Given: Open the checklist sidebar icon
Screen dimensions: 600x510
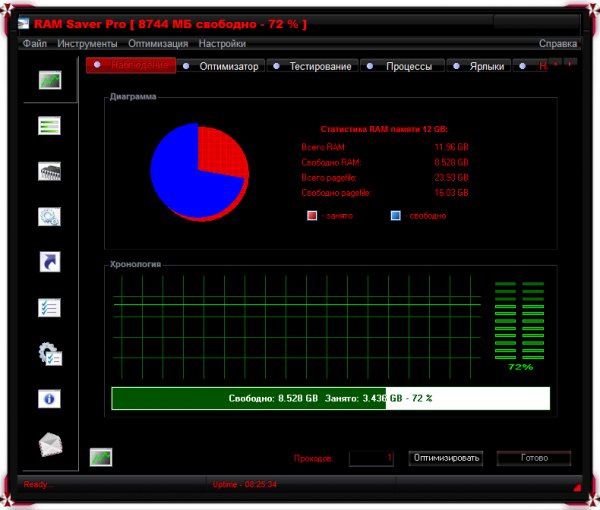Looking at the screenshot, I should pos(49,308).
